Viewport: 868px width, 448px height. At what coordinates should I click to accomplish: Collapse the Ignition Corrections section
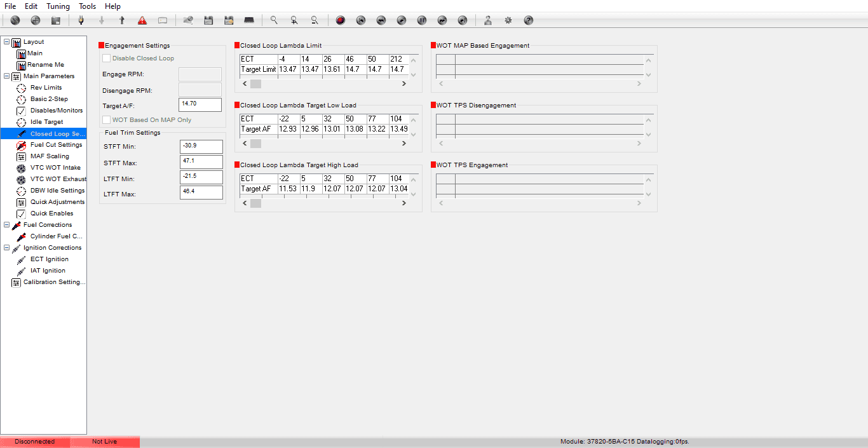pos(6,247)
